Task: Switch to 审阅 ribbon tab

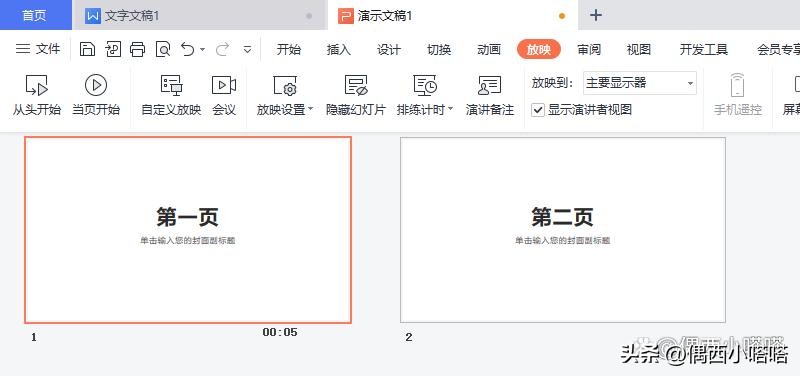Action: [589, 49]
